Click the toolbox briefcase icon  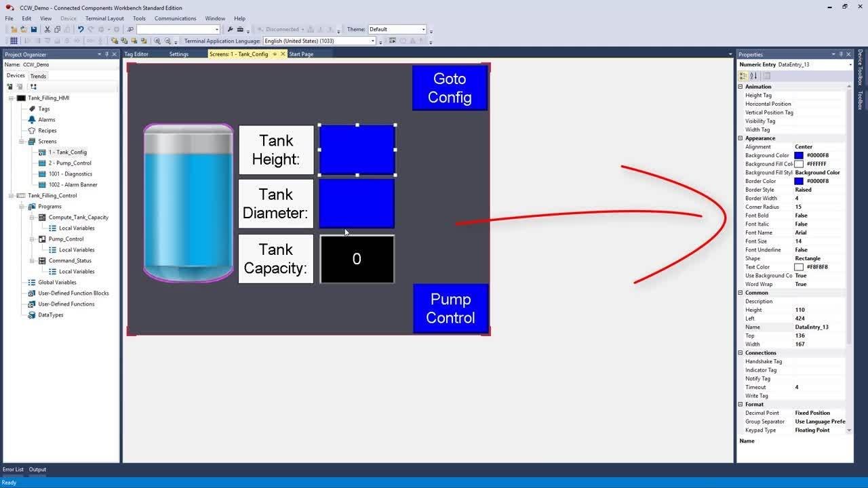tap(240, 29)
